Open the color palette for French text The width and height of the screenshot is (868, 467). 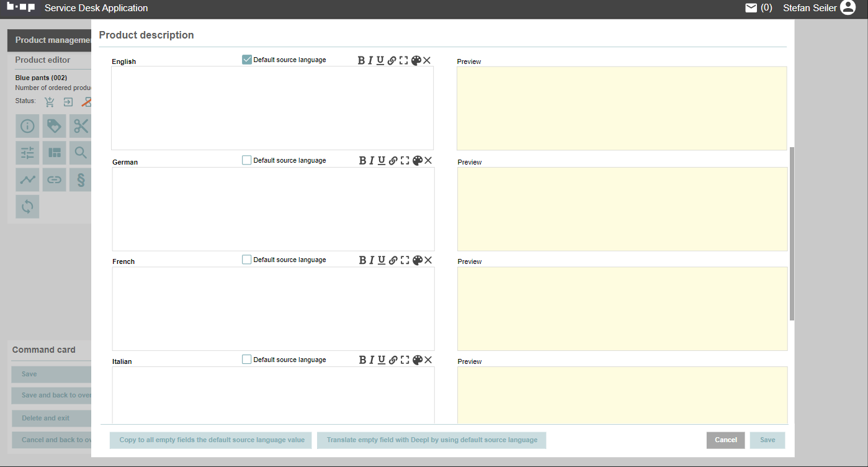pyautogui.click(x=417, y=260)
